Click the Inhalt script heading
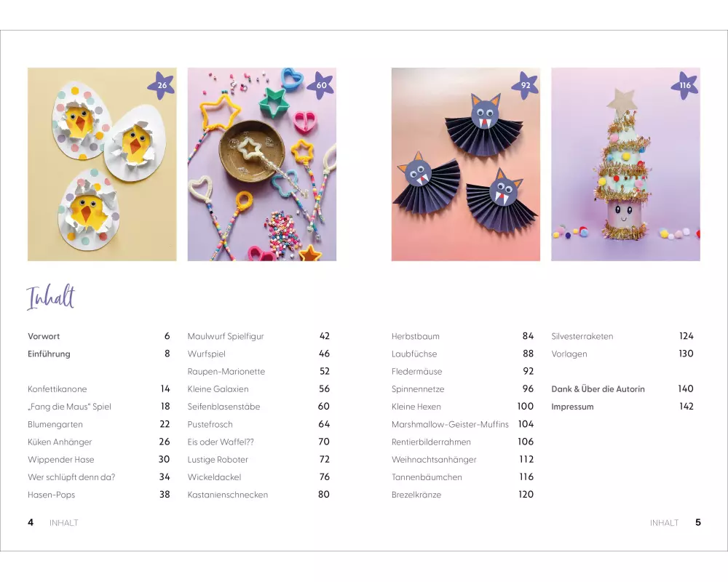Image resolution: width=728 pixels, height=582 pixels. click(x=51, y=297)
